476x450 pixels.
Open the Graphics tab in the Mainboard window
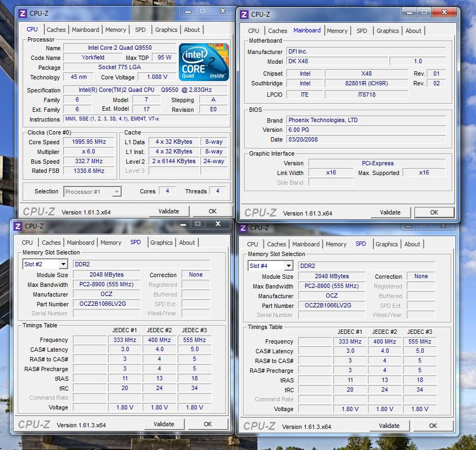pos(387,31)
